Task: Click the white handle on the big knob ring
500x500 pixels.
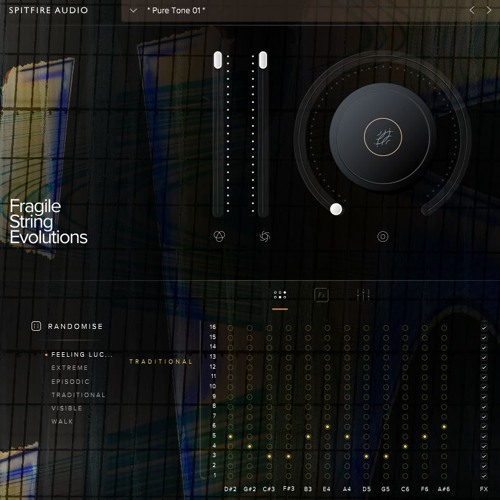Action: point(336,209)
